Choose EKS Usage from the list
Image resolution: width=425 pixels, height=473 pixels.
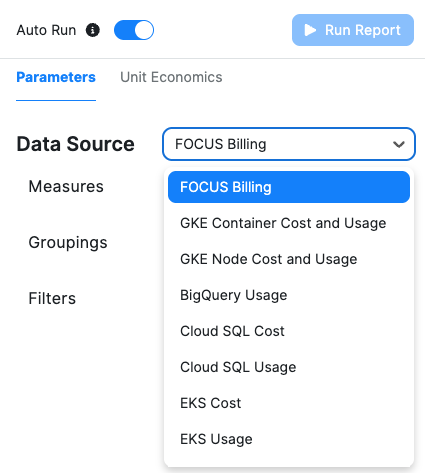(289, 439)
